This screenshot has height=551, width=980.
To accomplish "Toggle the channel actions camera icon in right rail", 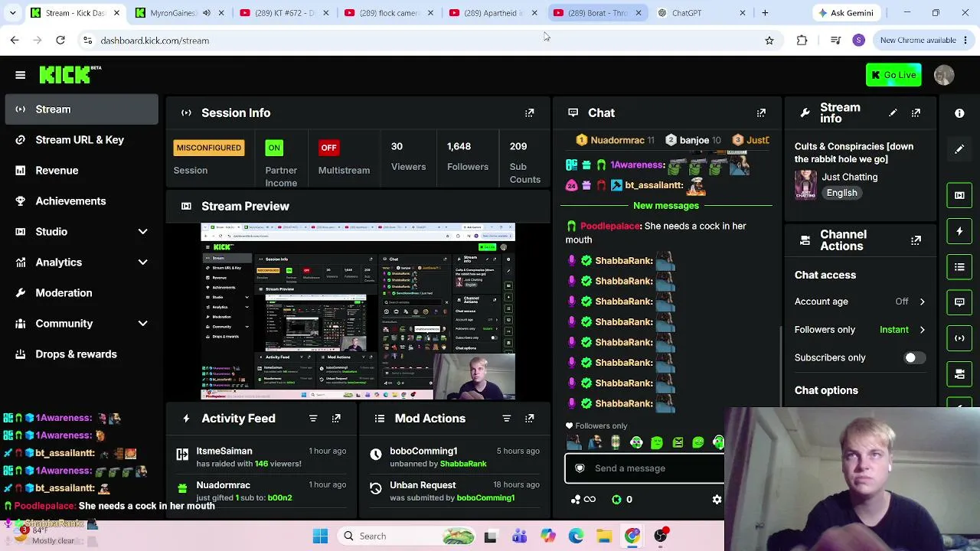I will pos(959,374).
